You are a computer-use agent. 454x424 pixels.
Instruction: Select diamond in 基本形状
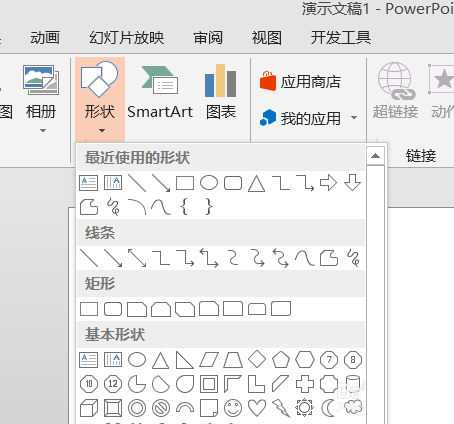coord(257,360)
